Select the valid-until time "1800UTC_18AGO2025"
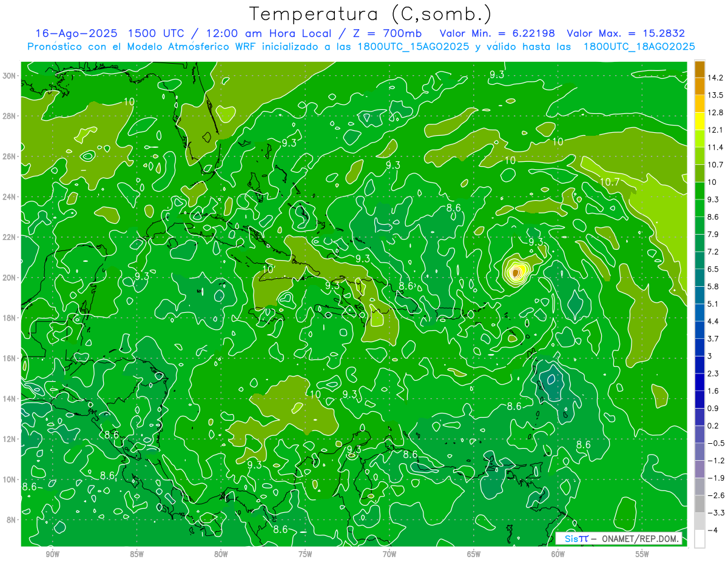 pos(639,47)
